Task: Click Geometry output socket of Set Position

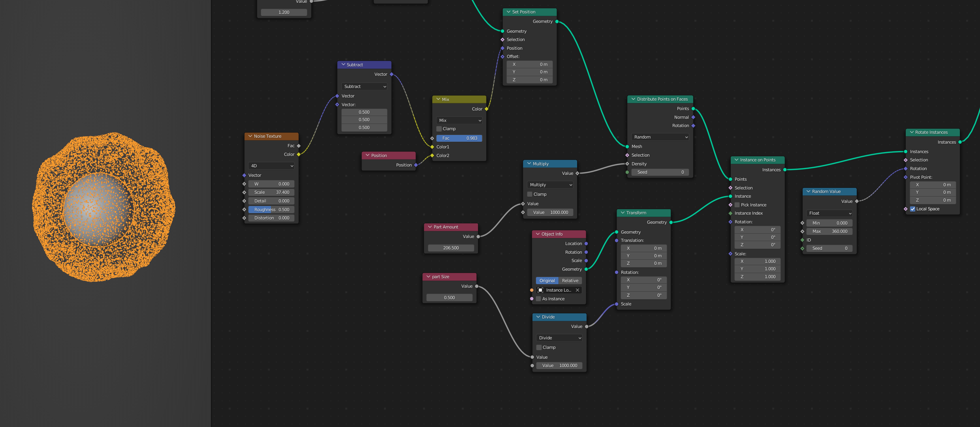Action: click(x=557, y=21)
